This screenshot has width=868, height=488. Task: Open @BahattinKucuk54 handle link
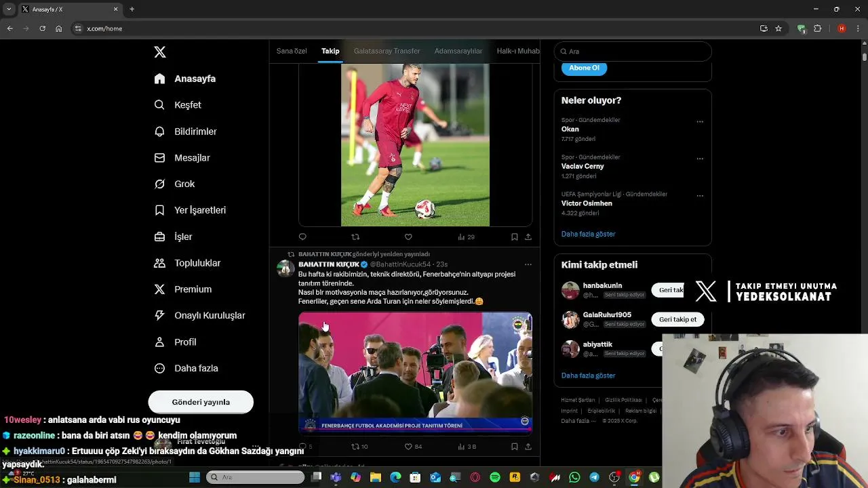pos(400,264)
